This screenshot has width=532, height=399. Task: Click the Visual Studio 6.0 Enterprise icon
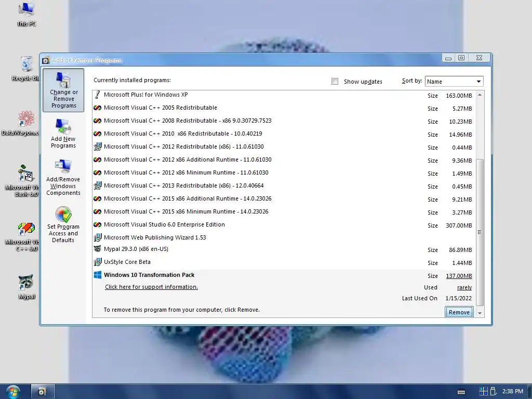point(97,224)
